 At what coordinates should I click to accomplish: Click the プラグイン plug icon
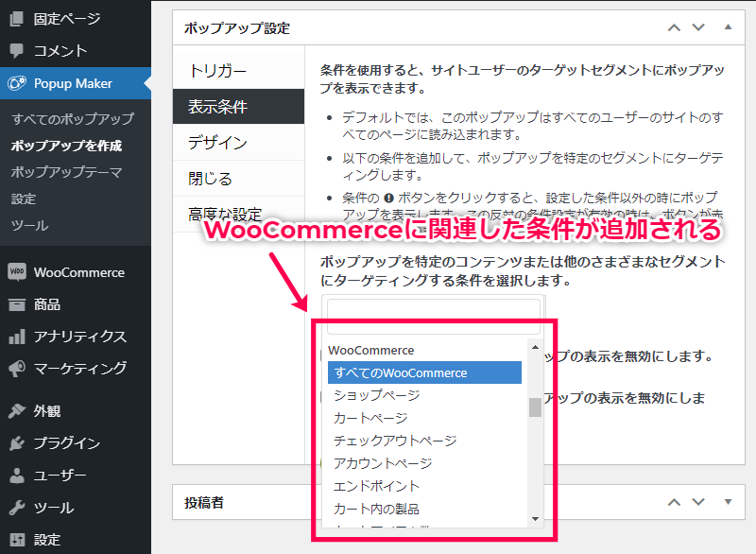tap(17, 443)
